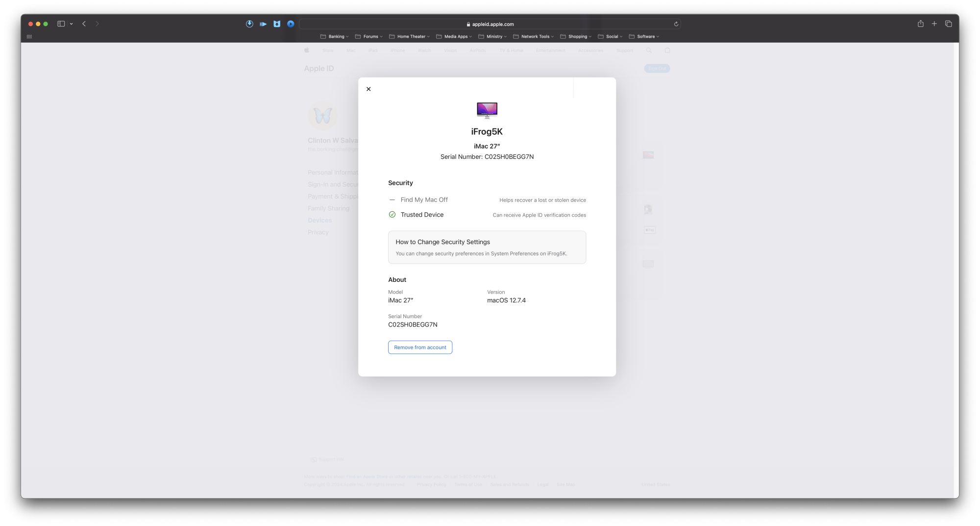
Task: Click the Find My Mac Off dash icon
Action: (x=392, y=200)
